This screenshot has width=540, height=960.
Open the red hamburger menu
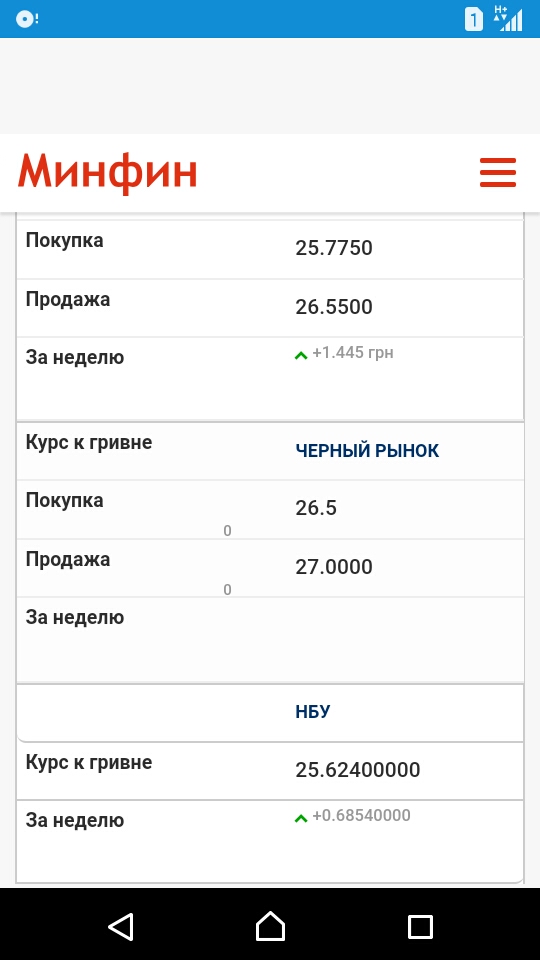coord(498,172)
